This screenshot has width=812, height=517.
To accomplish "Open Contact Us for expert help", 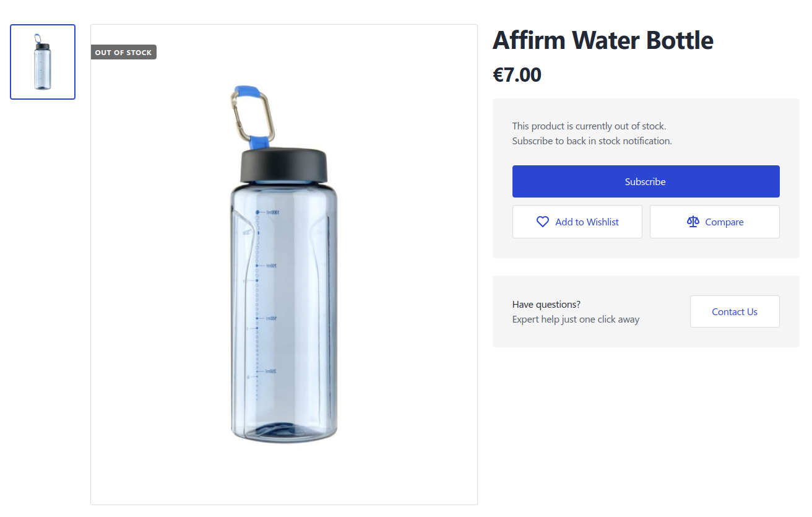I will tap(734, 311).
